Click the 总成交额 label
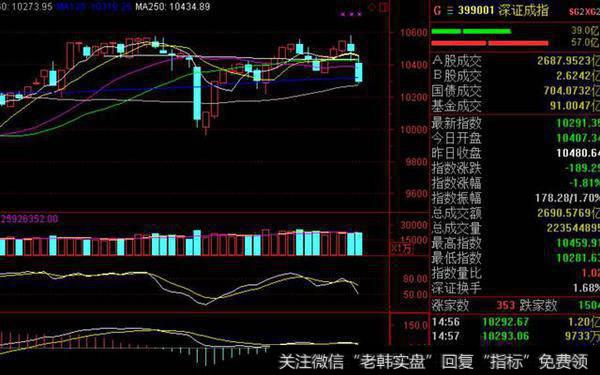 [457, 213]
